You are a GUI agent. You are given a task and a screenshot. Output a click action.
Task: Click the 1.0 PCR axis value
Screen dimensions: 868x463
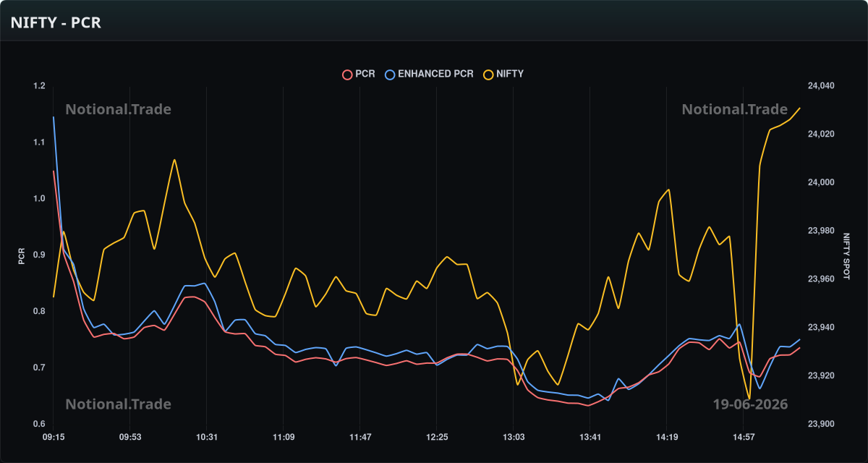tap(39, 199)
